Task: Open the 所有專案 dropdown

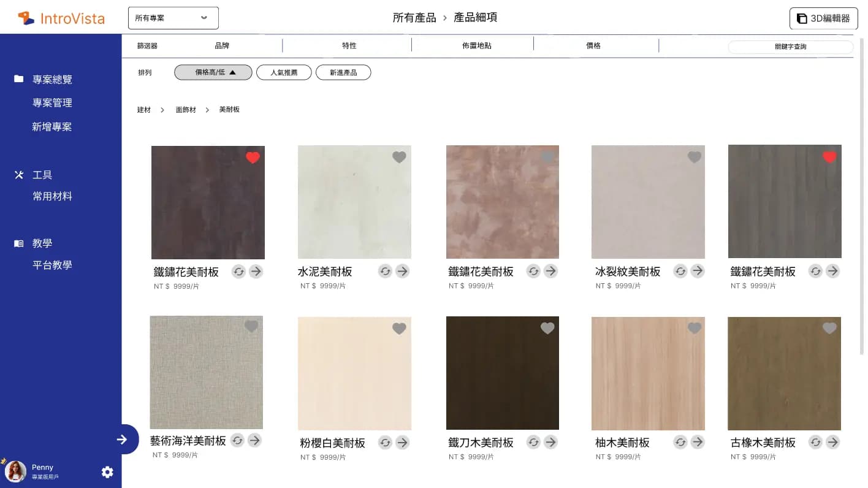Action: (x=173, y=18)
